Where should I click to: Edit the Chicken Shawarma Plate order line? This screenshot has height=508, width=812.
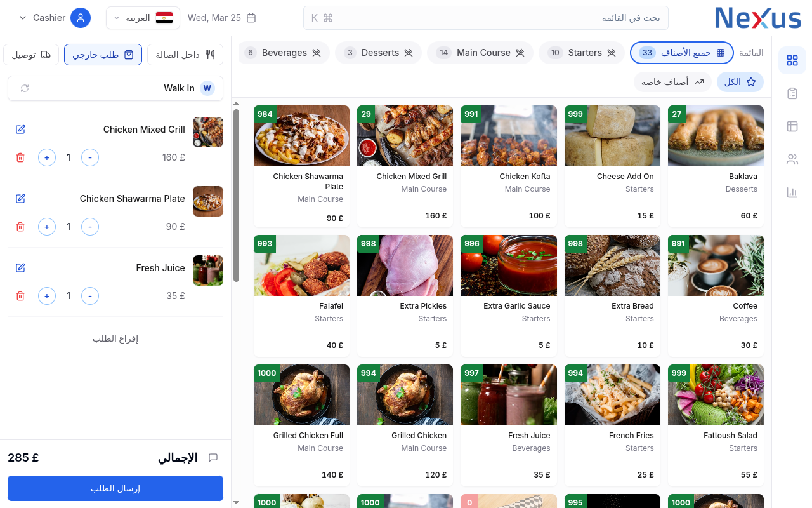click(x=20, y=199)
